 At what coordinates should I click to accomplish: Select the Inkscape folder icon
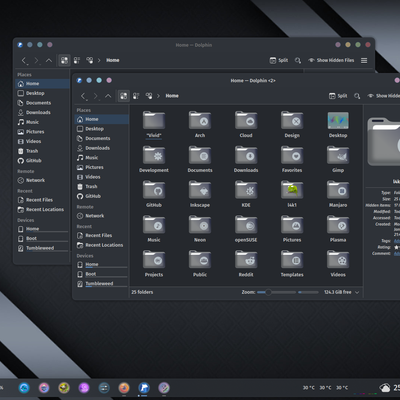click(x=200, y=190)
